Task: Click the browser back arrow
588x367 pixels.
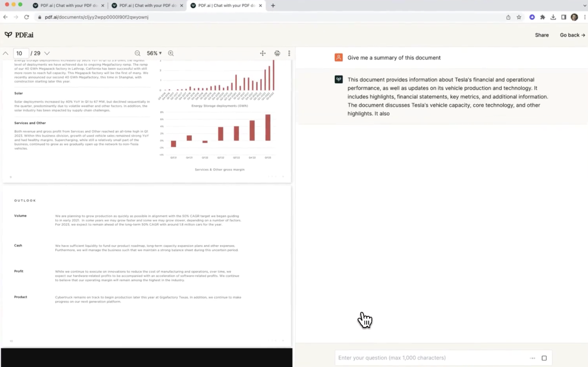Action: coord(5,17)
